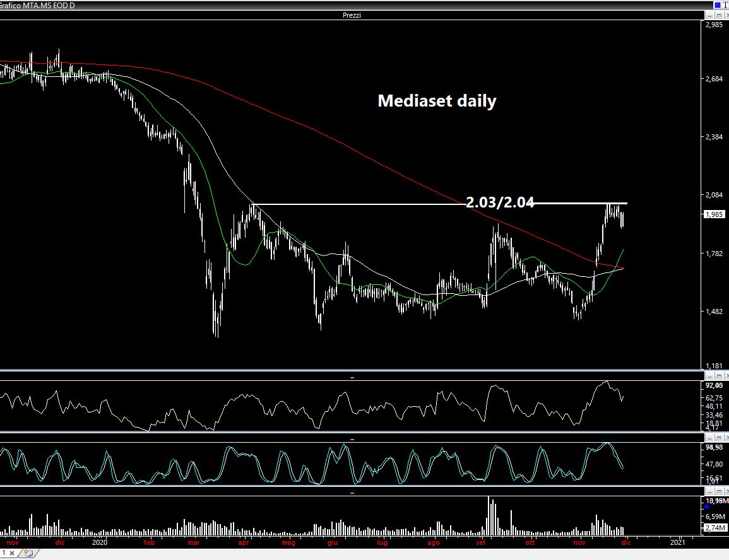
Task: Click the highlighted 2,74M volume label
Action: point(715,528)
